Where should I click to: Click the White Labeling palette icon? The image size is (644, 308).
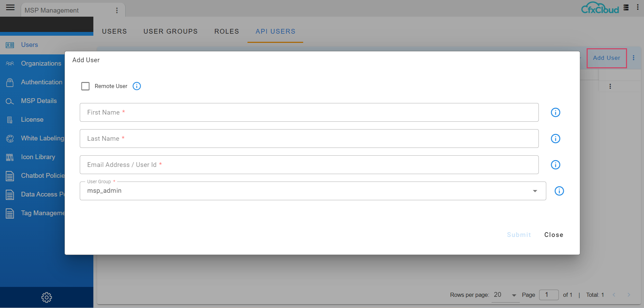10,138
